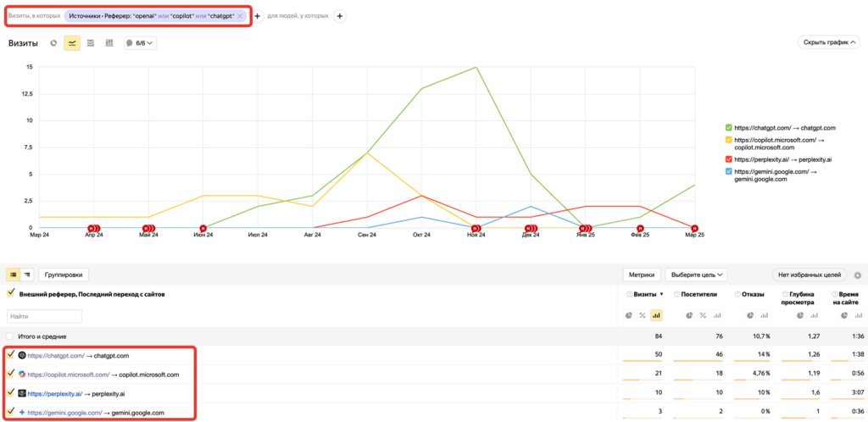The width and height of the screenshot is (868, 422).
Task: Open info hint for Отказы metric
Action: coord(737,295)
